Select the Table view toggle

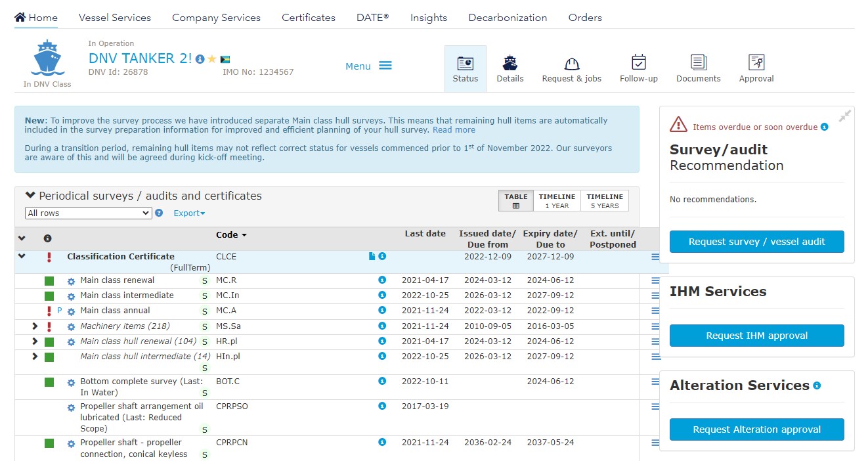[516, 201]
